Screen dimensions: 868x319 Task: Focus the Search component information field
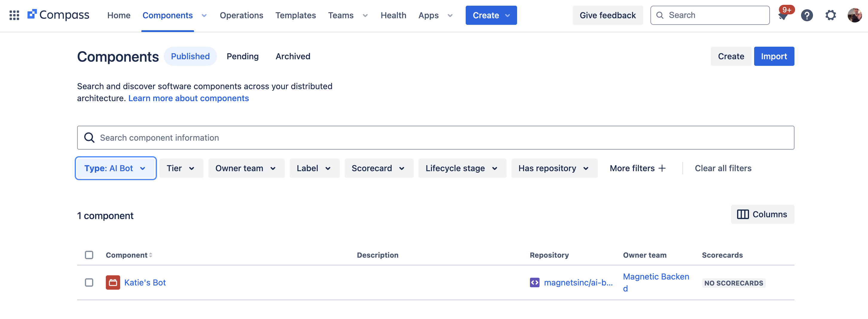[435, 138]
